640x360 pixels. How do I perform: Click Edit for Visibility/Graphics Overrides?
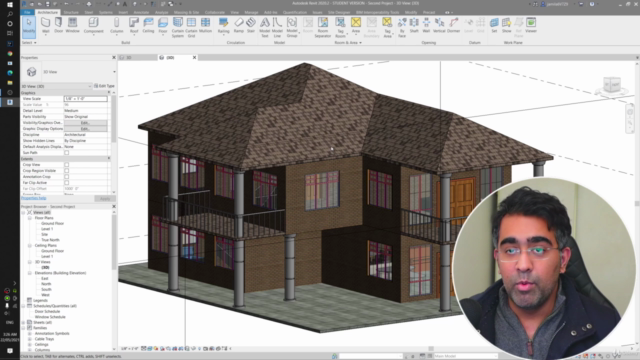(85, 122)
